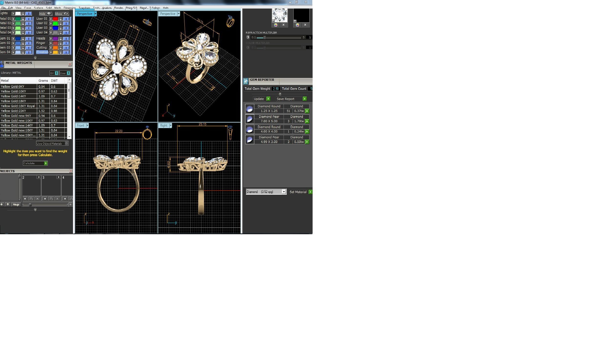This screenshot has width=613, height=364.
Task: Expand project slot 3 arrow
Action: (58, 177)
